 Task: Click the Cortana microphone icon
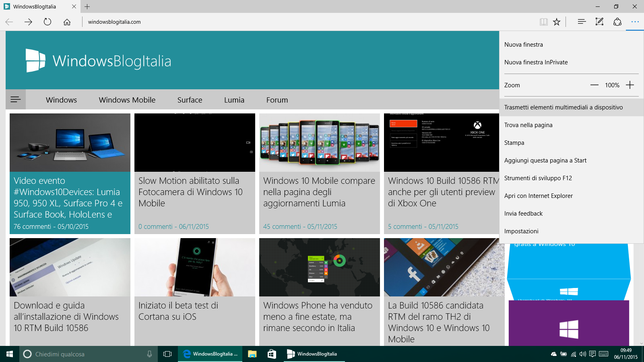pyautogui.click(x=149, y=354)
